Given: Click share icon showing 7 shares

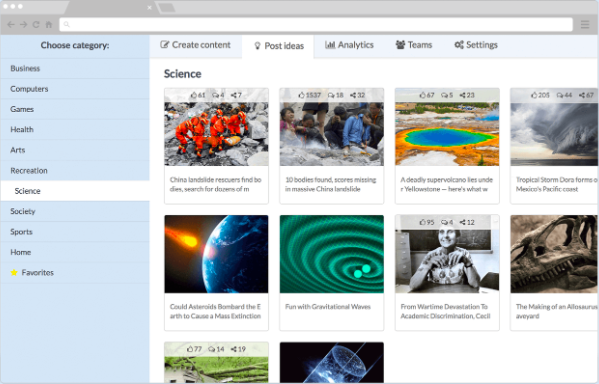Looking at the screenshot, I should 233,95.
